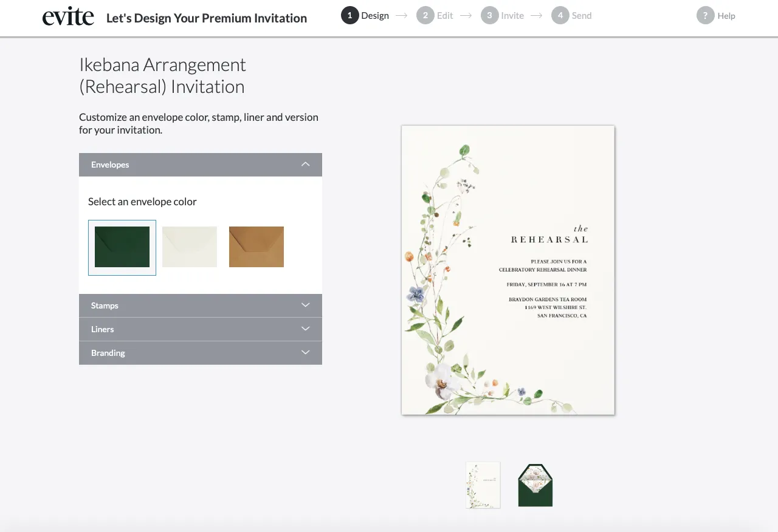Show the invitation card thumbnail view
The height and width of the screenshot is (532, 778).
pyautogui.click(x=483, y=485)
